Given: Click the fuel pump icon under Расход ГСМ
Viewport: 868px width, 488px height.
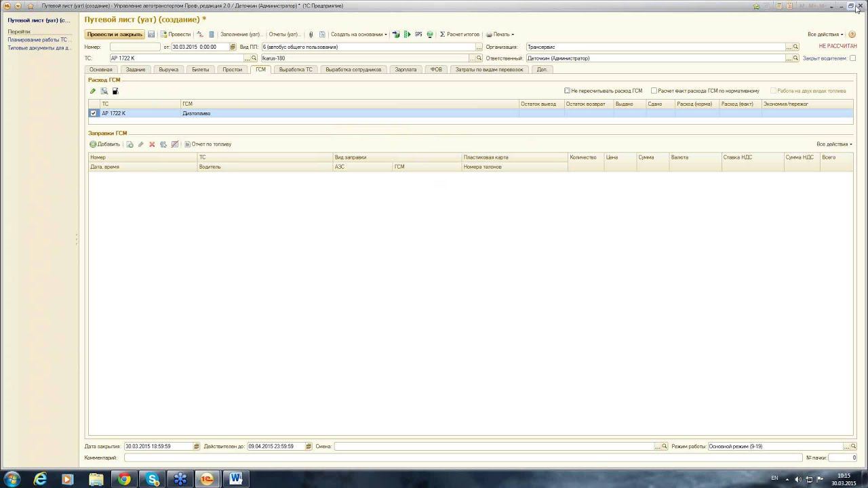Looking at the screenshot, I should click(x=115, y=91).
